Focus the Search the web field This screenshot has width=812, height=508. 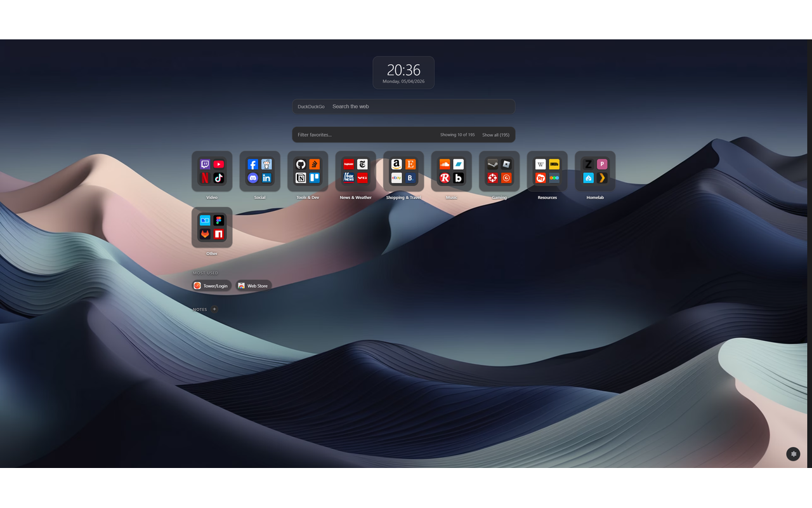[421, 107]
